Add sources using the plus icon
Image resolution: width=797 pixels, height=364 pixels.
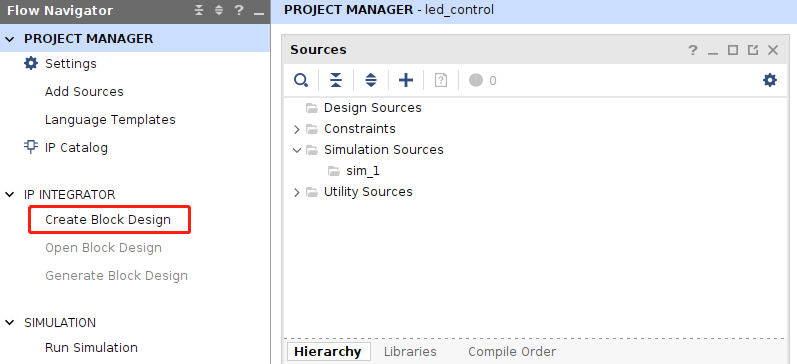pos(406,80)
